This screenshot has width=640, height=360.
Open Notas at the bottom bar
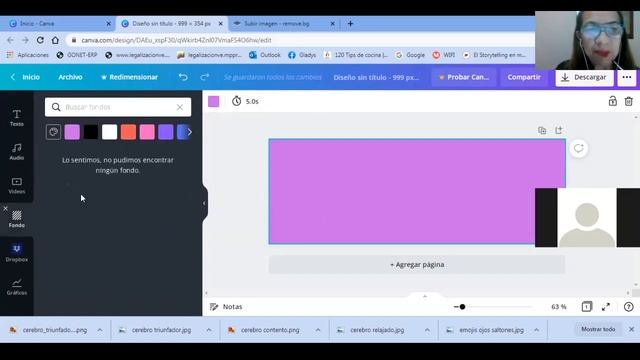pyautogui.click(x=226, y=307)
